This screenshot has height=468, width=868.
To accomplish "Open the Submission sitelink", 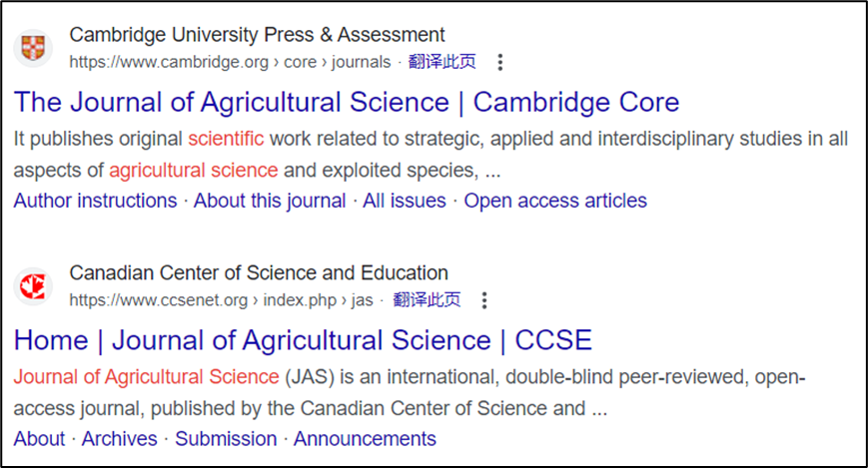I will pos(226,439).
